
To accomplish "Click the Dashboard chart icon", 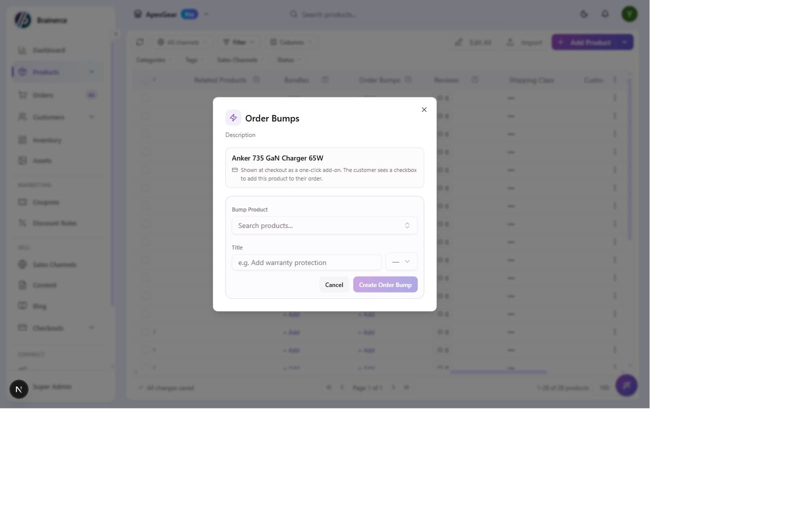I will (x=22, y=50).
